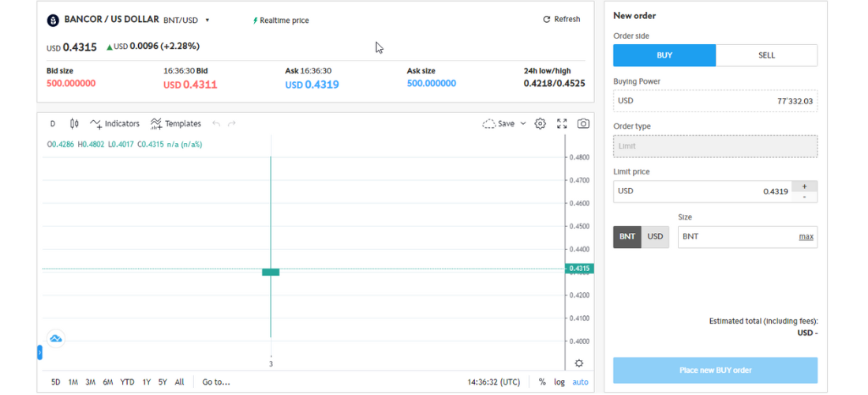
Task: Click the Ask price USD 0.4319
Action: click(x=312, y=85)
